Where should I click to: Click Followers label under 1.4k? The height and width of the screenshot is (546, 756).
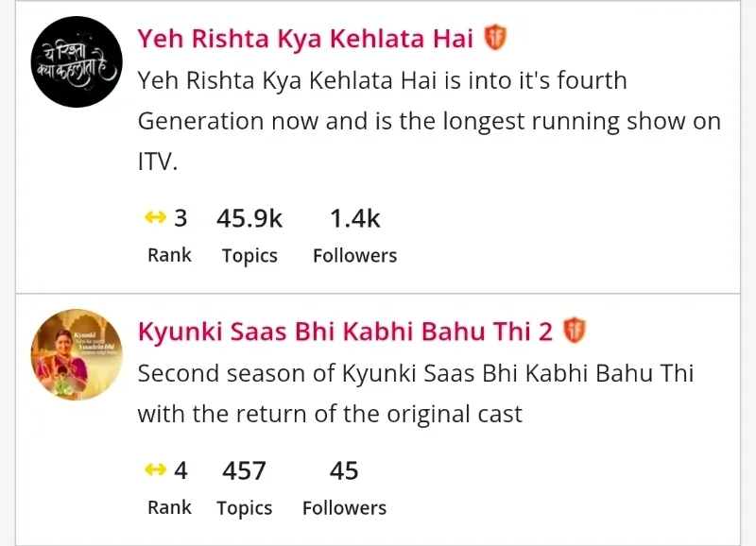[x=354, y=256]
